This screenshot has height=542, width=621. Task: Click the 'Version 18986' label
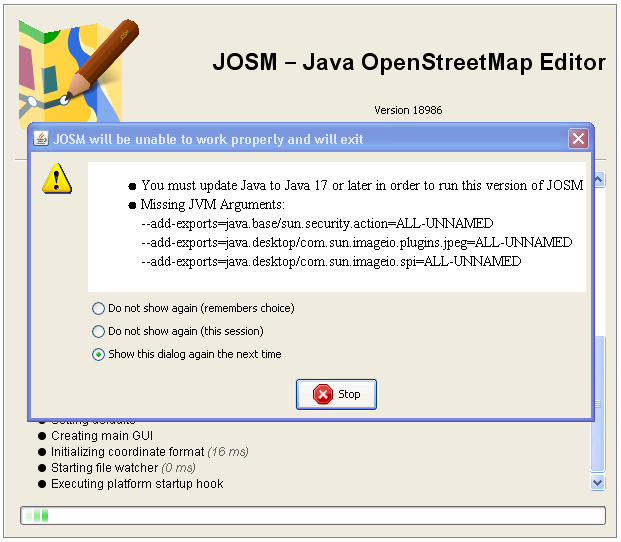[x=408, y=110]
